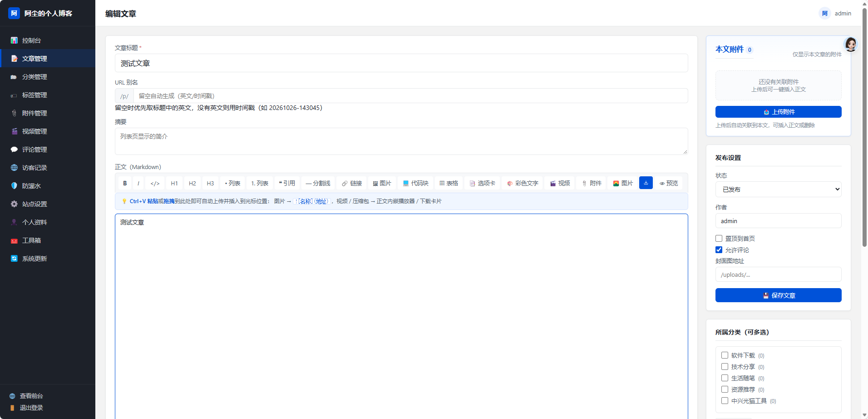Insert inline code with the </> button
868x419 pixels.
click(155, 183)
